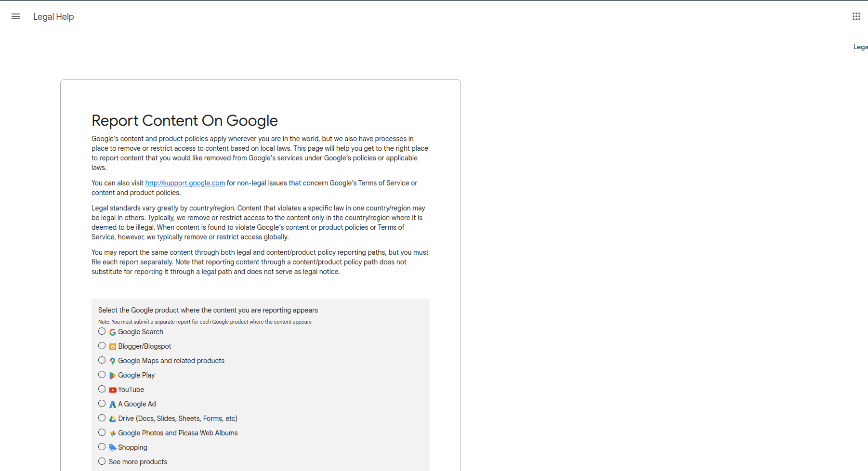868x471 pixels.
Task: Pick the Drive (Docs, Slides, Sheets) option
Action: 102,418
